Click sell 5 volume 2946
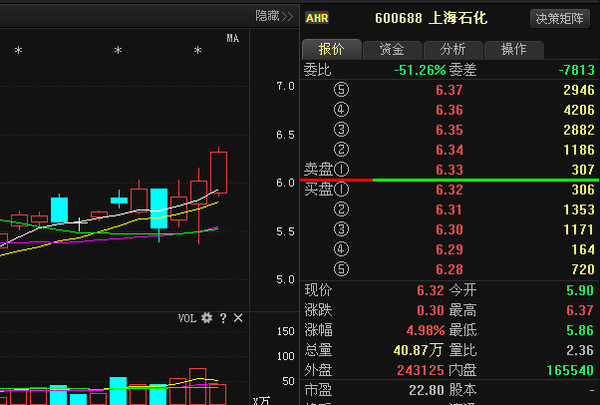600x405 pixels. pos(579,90)
